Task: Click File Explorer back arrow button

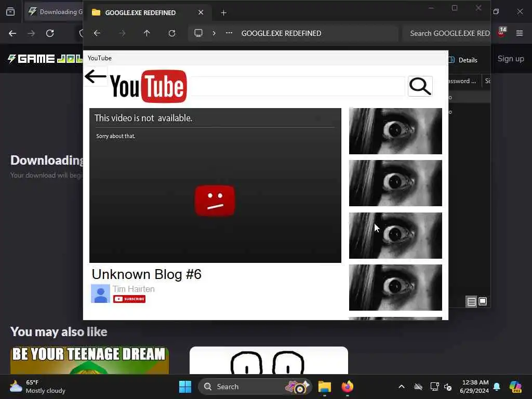Action: tap(97, 33)
